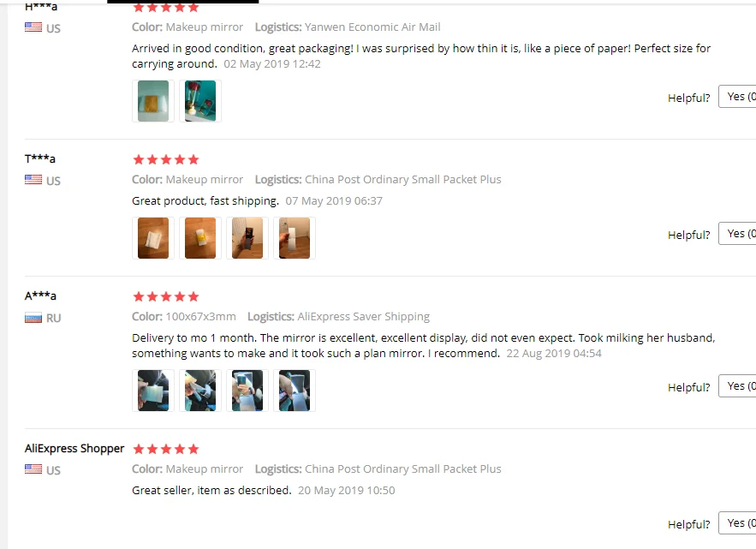Open third photo in A***a's review

tap(247, 391)
